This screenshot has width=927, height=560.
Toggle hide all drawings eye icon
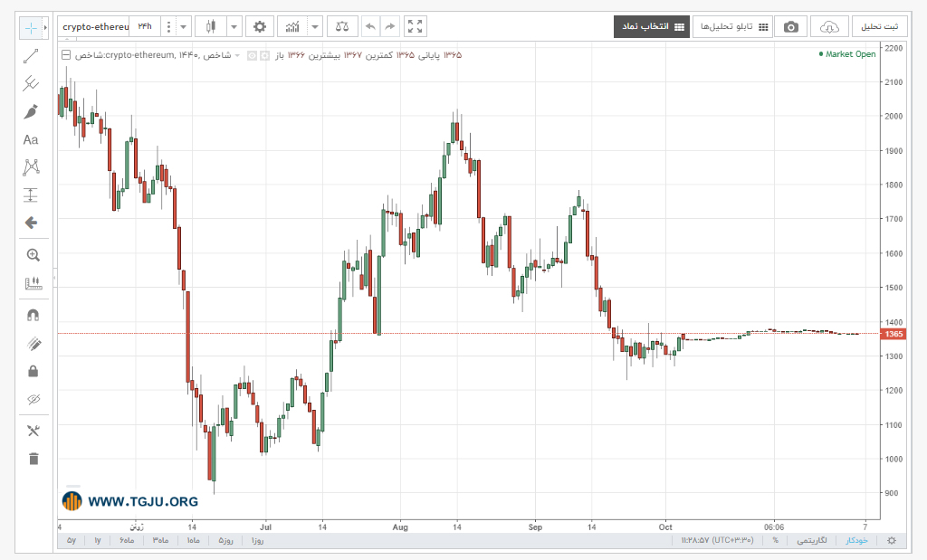coord(33,399)
